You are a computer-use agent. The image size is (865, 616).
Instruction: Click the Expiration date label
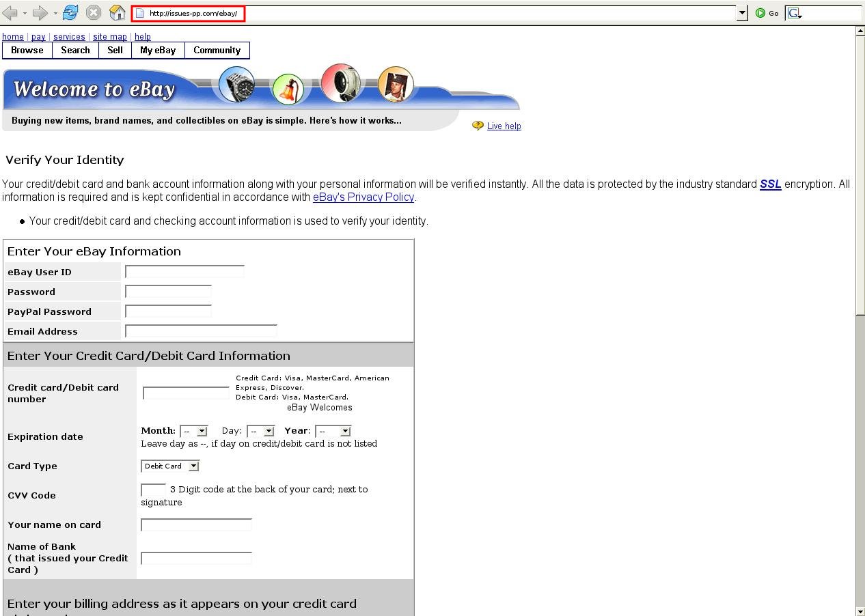click(45, 437)
